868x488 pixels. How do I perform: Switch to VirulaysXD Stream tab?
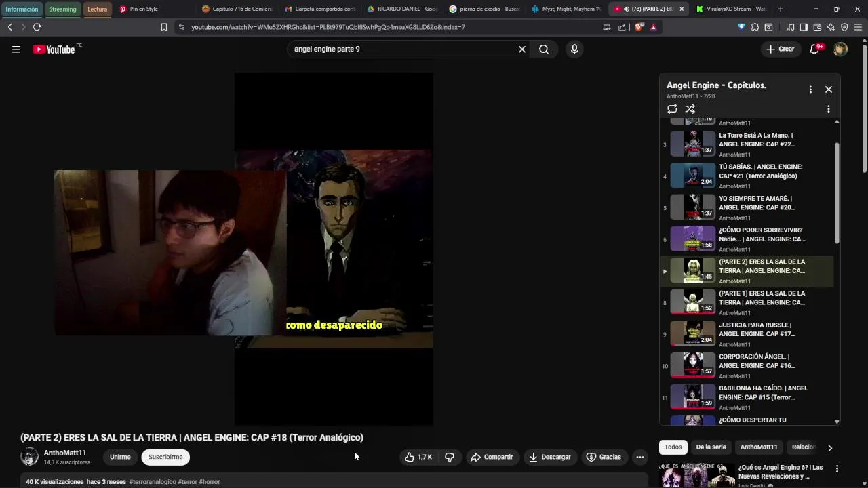tap(731, 9)
